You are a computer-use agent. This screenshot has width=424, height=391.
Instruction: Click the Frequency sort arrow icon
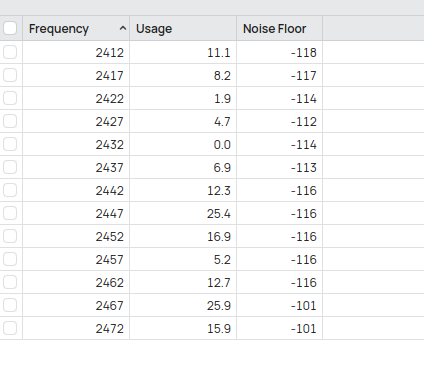[123, 29]
